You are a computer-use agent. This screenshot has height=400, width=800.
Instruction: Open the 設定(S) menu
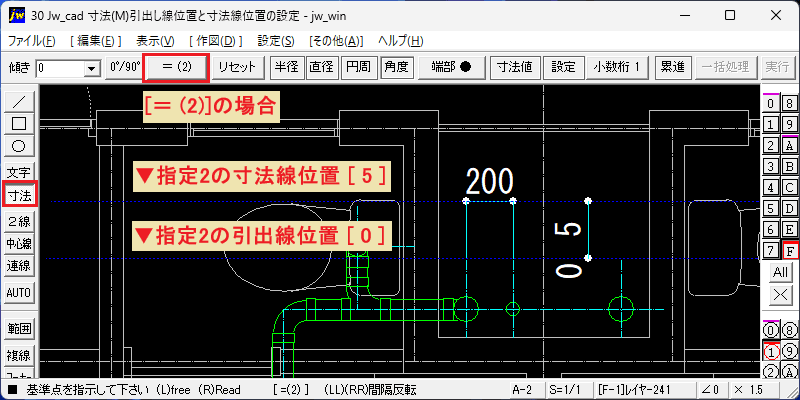(276, 41)
